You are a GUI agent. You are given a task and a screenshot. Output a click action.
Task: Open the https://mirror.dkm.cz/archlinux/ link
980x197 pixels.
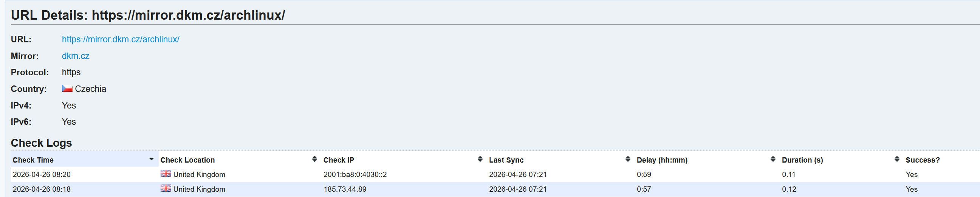[x=121, y=40]
